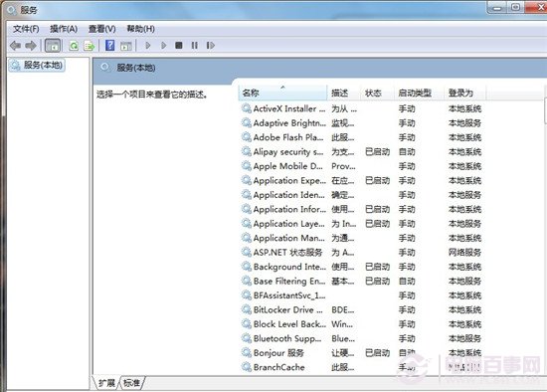
Task: Click the ActiveX Installer service gear icon
Action: [x=247, y=108]
